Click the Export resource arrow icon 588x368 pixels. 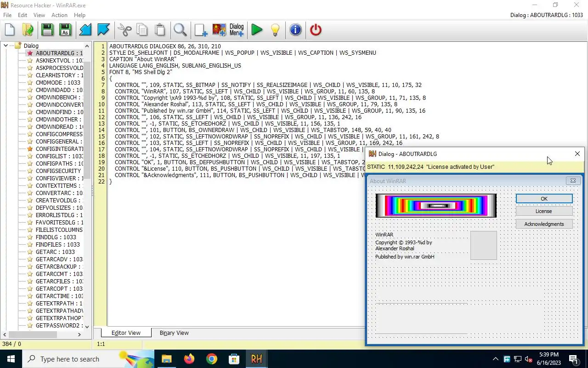[103, 30]
